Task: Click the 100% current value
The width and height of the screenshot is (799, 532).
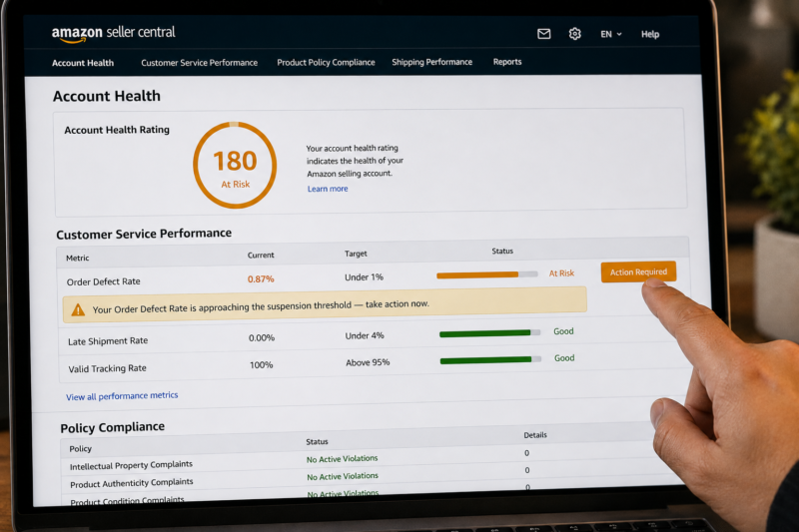Action: click(261, 364)
